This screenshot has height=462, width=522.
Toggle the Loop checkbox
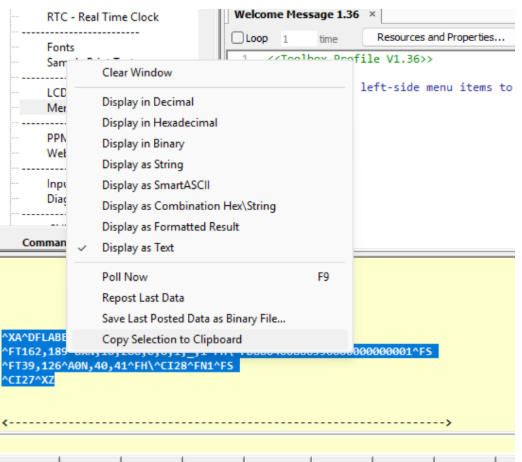click(238, 38)
